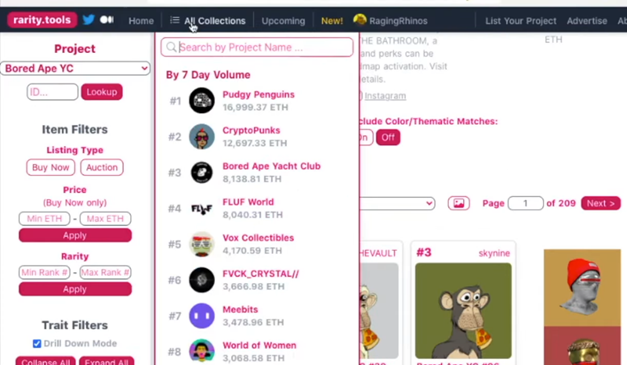Turn Color/Thematic Matches Off
The image size is (627, 365).
[388, 138]
